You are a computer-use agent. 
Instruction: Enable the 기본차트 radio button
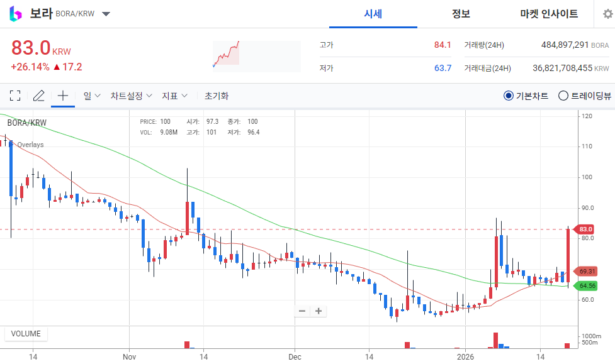point(509,96)
